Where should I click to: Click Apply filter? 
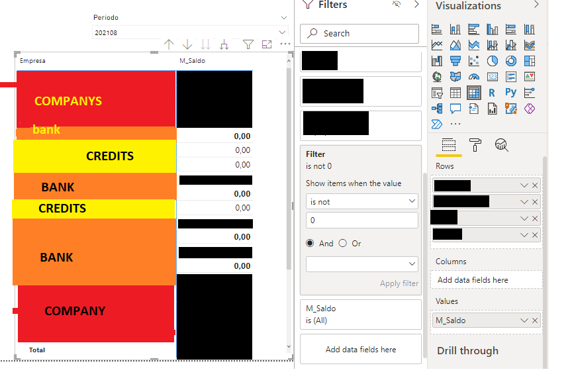(399, 283)
